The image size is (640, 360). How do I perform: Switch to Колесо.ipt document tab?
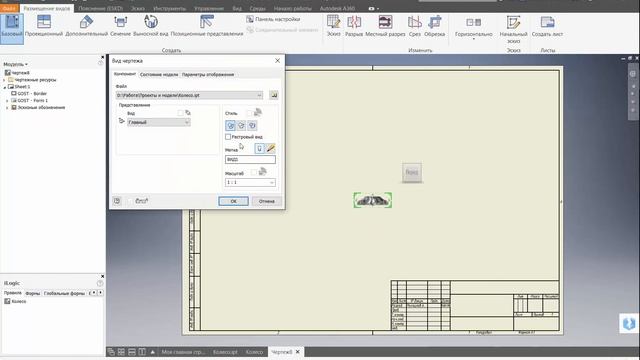pyautogui.click(x=225, y=352)
